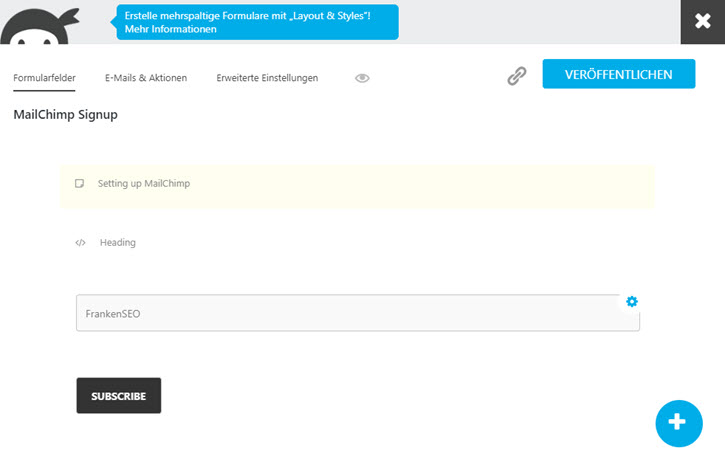Select the SUBSCRIBE submit button field
725x450 pixels.
click(119, 395)
